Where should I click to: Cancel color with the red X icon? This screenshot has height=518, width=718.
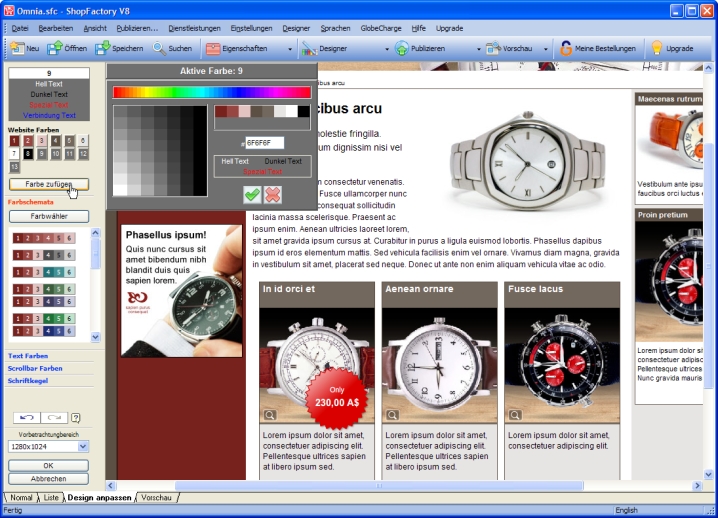[272, 194]
